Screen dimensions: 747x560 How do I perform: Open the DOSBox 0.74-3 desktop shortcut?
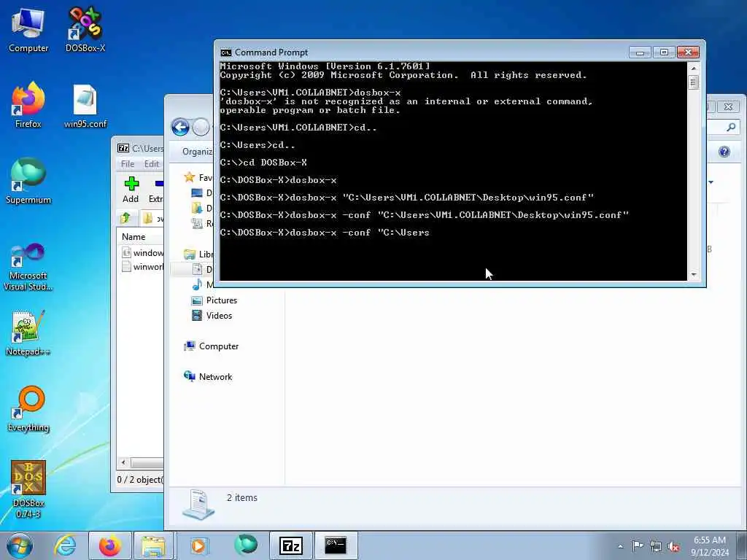click(28, 489)
